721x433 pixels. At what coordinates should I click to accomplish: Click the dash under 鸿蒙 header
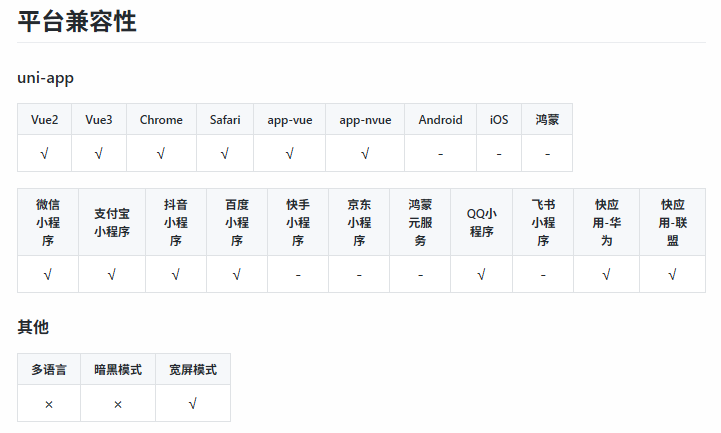[547, 154]
